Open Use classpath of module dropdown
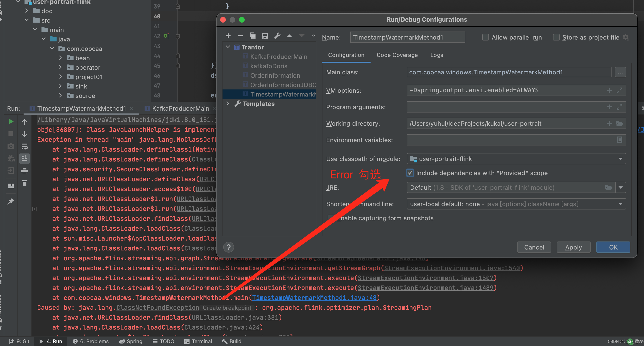Viewport: 644px width, 346px height. point(516,159)
